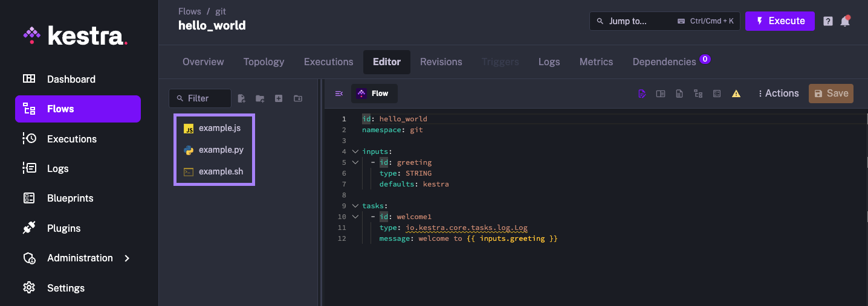Open notifications bell icon
This screenshot has width=868, height=306.
[x=845, y=21]
